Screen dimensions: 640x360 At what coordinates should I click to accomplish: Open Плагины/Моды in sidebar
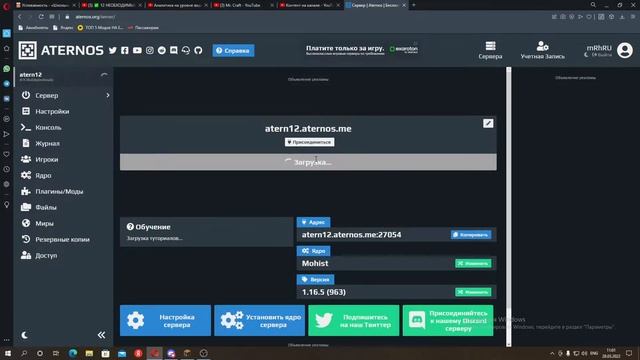[x=59, y=191]
